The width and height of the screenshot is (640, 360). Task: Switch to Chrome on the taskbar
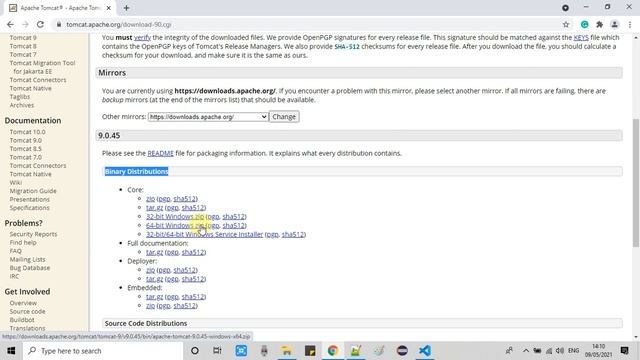[x=333, y=351]
